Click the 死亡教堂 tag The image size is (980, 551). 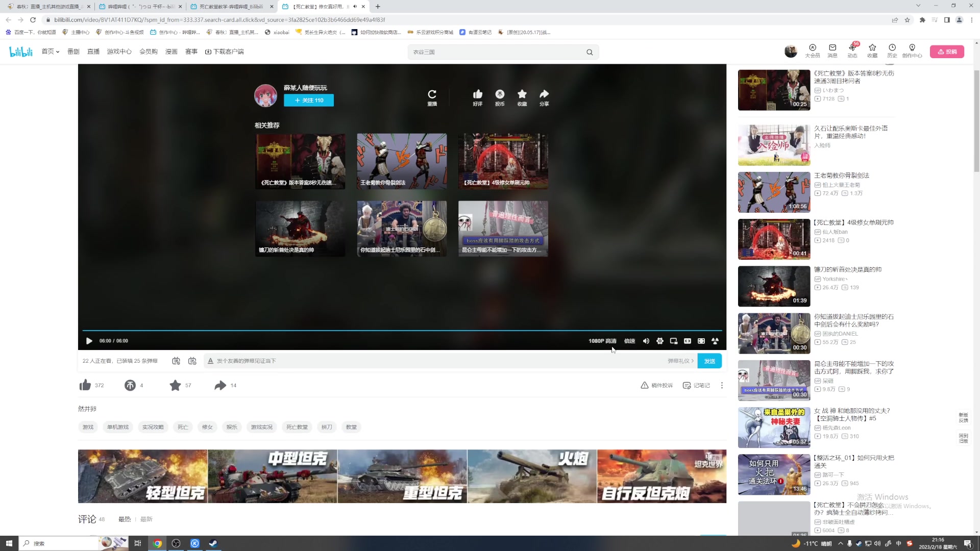[x=297, y=427]
